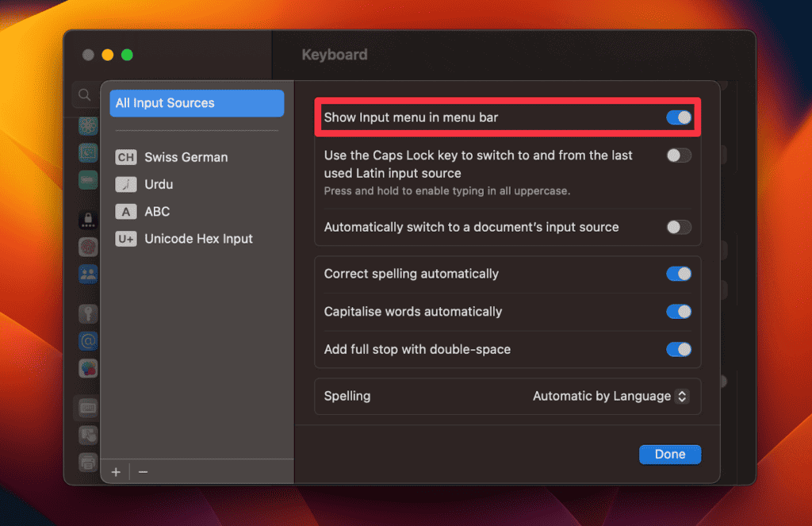Enable Caps Lock input source switching
The image size is (812, 526).
pos(679,155)
